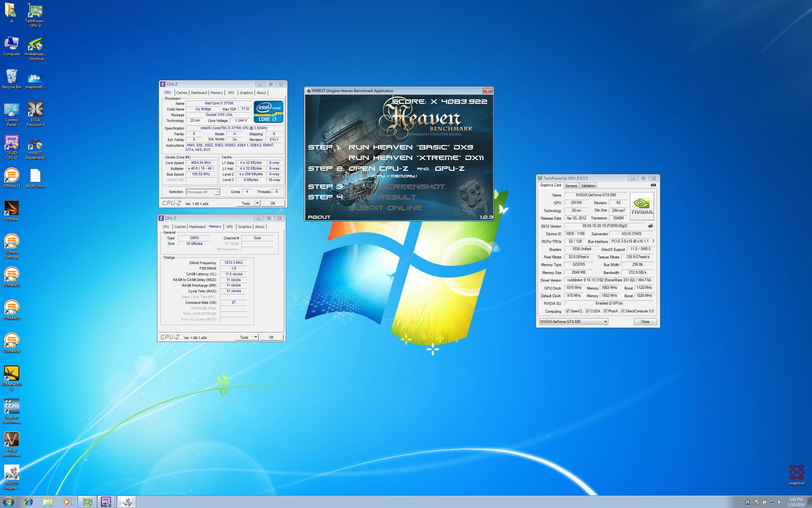812x508 pixels.
Task: Open the 3DMark06 desktop icon
Action: click(11, 343)
